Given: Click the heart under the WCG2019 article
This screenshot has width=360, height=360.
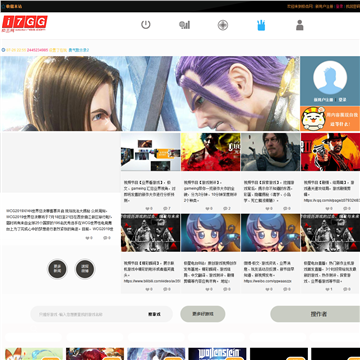Looking at the screenshot, I should pos(89,238).
